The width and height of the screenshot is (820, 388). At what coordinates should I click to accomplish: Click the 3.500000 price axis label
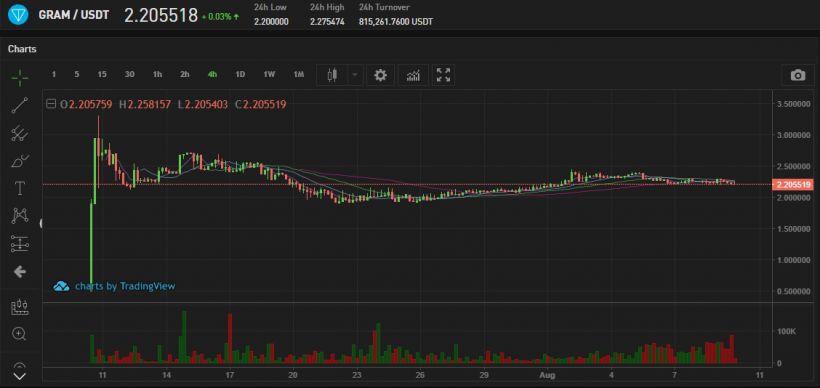click(x=795, y=104)
